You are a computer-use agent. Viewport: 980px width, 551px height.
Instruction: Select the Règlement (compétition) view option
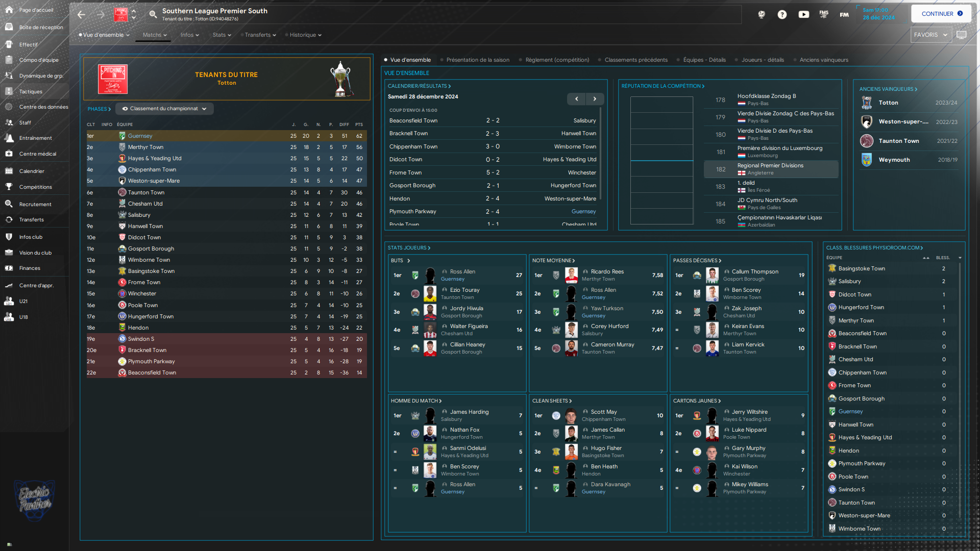coord(556,60)
